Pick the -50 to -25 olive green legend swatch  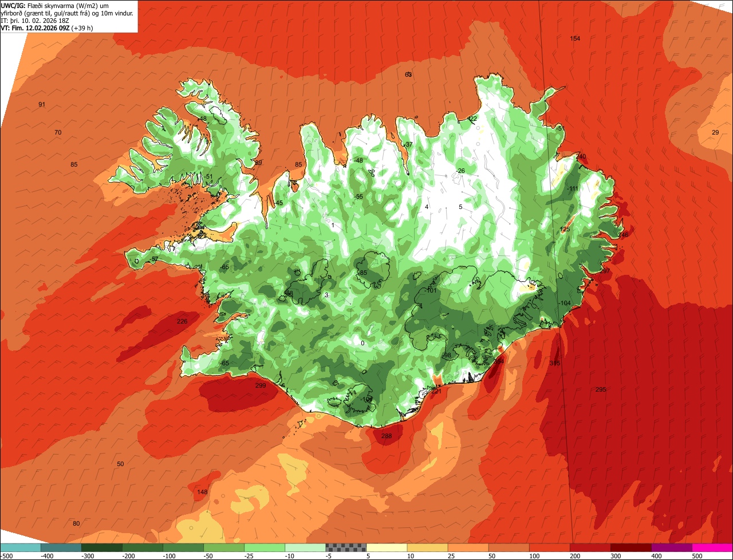pos(223,547)
